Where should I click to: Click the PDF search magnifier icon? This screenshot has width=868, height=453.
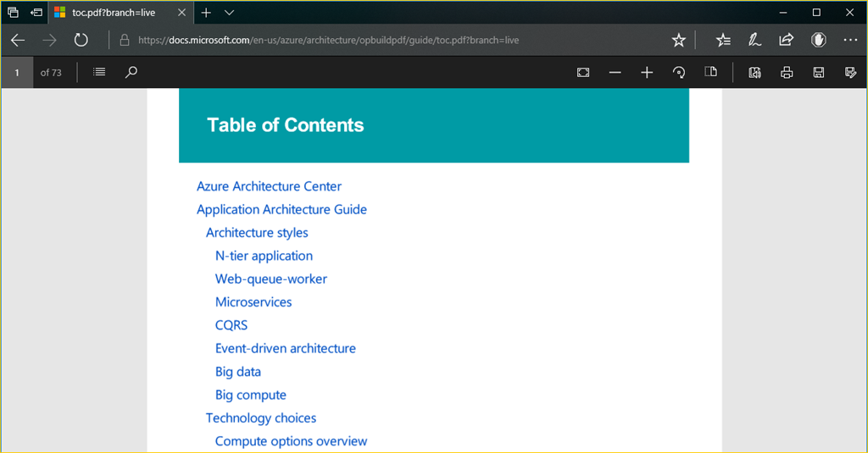pos(131,73)
